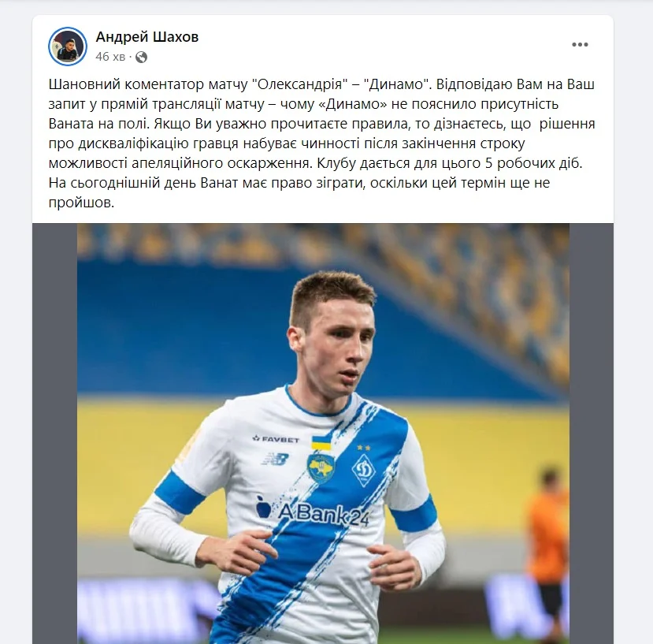Click the globe public privacy icon
The width and height of the screenshot is (653, 644).
click(141, 57)
